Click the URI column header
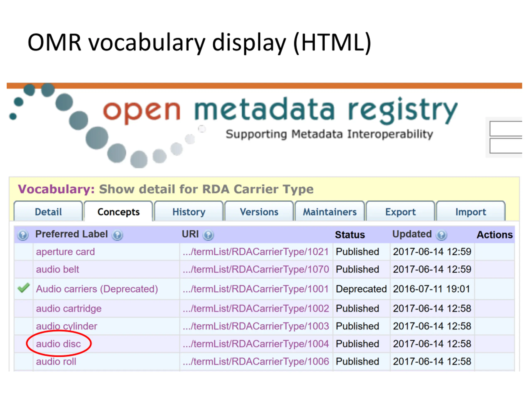 click(x=190, y=234)
